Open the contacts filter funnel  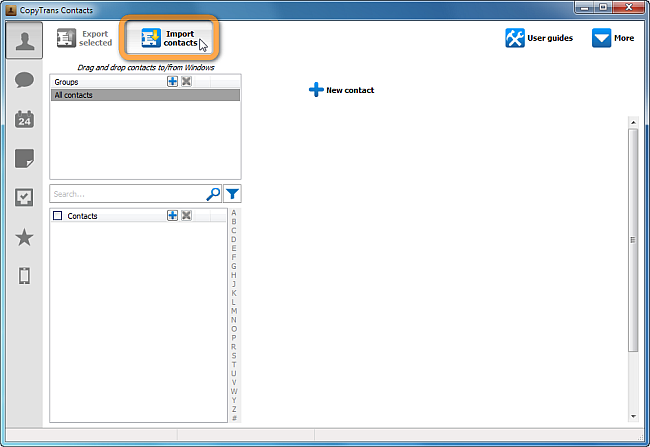click(x=232, y=194)
